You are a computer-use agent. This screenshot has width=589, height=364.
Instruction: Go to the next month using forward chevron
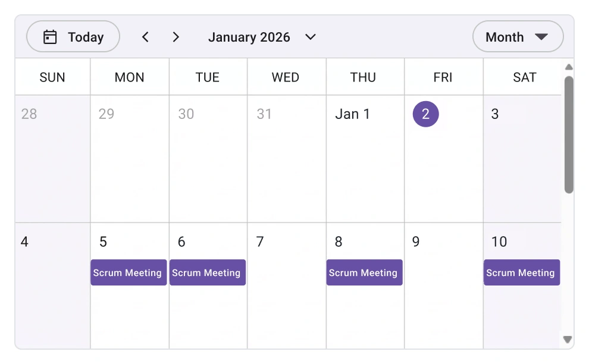pyautogui.click(x=176, y=36)
